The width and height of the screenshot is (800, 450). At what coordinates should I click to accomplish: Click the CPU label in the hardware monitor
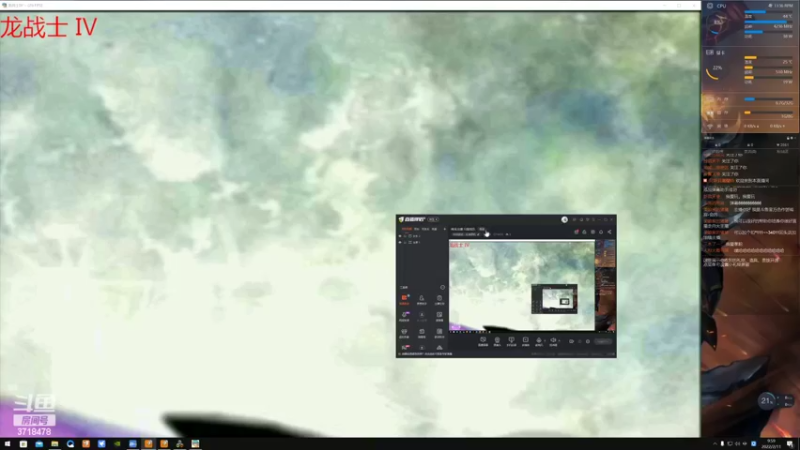pos(721,6)
